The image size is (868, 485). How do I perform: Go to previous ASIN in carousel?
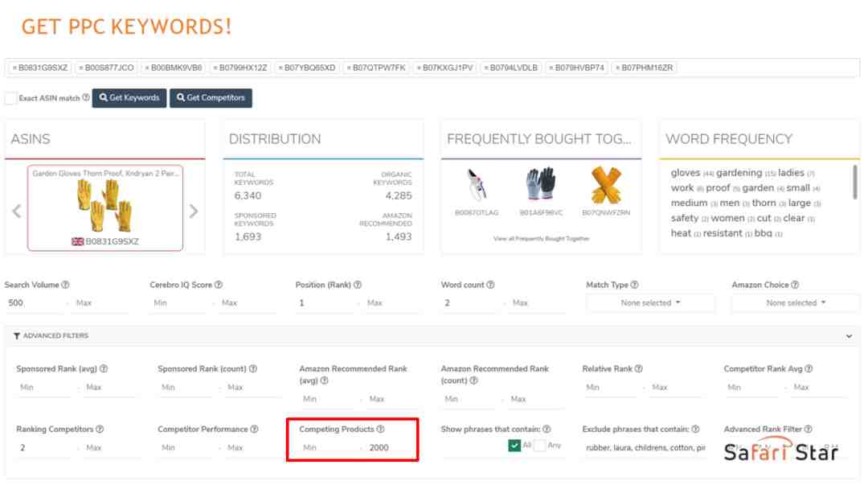pos(17,212)
